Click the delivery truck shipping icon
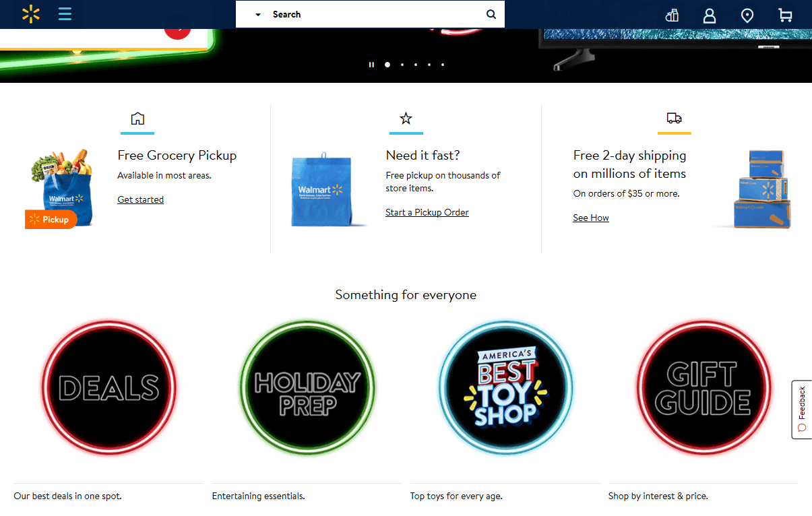The image size is (812, 516). coord(674,119)
